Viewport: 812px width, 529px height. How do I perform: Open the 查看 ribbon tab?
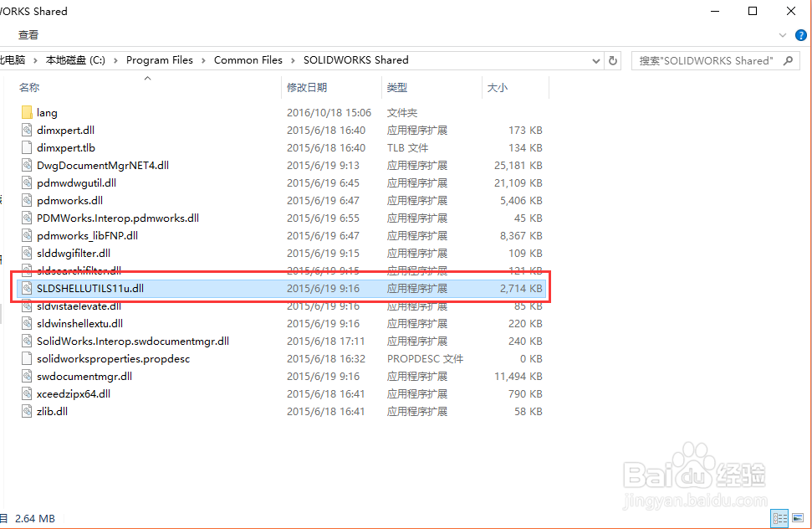point(28,34)
